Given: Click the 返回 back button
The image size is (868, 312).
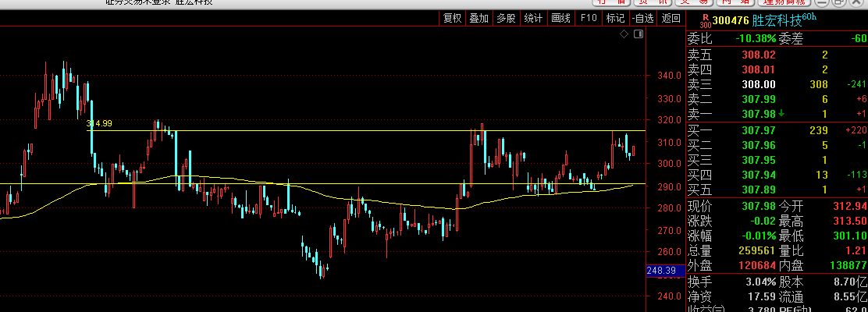Looking at the screenshot, I should 671,18.
